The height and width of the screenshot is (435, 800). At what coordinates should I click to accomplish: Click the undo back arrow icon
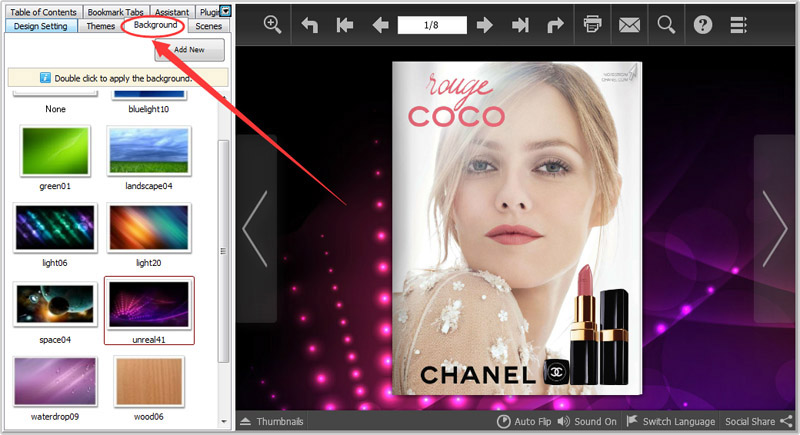(x=310, y=26)
